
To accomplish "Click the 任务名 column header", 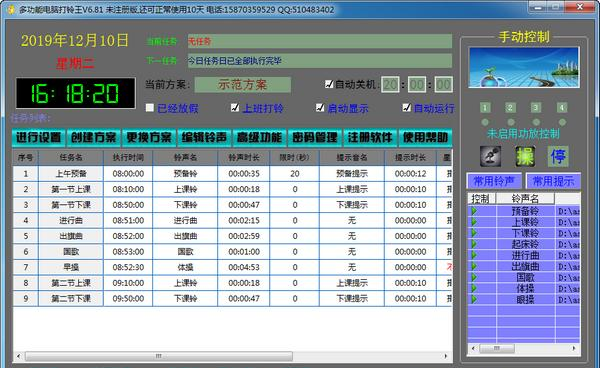I will (71, 157).
